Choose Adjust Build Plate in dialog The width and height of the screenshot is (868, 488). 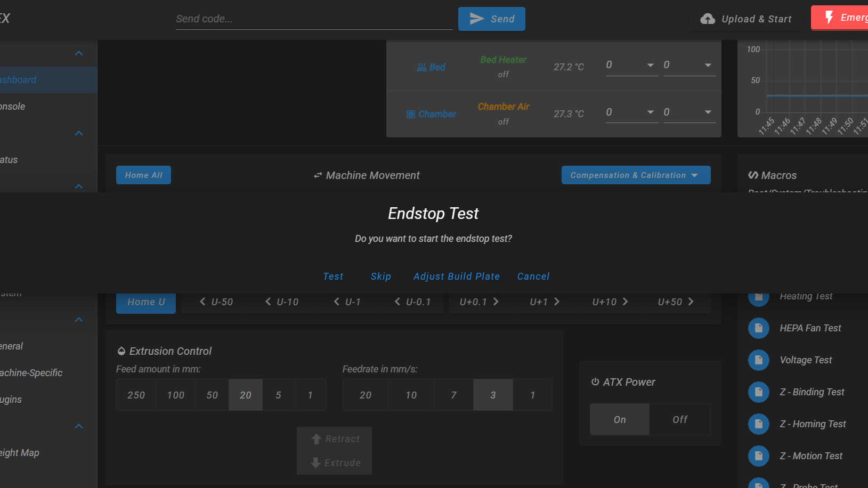click(x=457, y=276)
